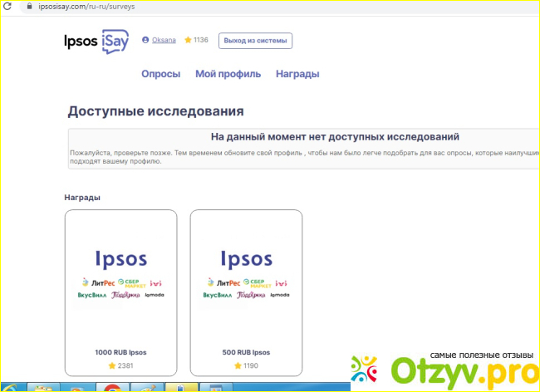Click the star icon next to 1190

(237, 365)
